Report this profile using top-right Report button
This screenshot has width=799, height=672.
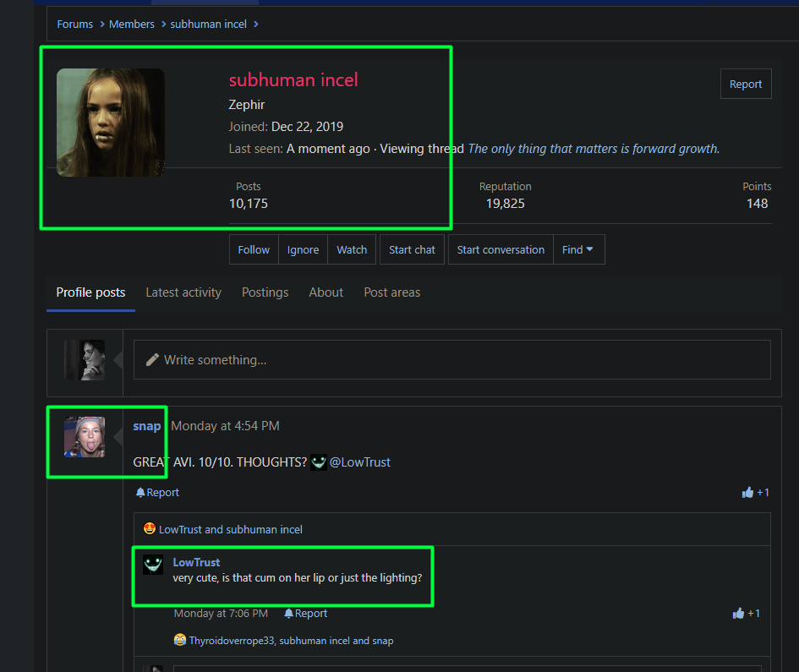click(746, 84)
